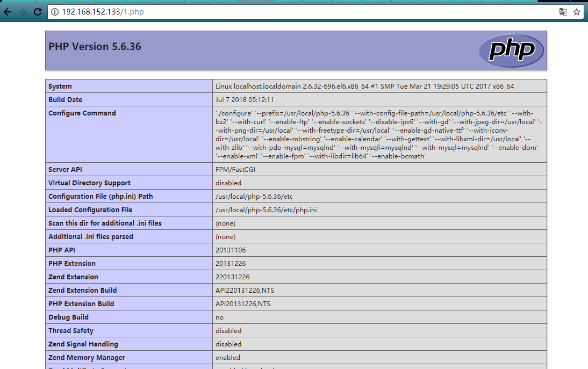Image resolution: width=588 pixels, height=369 pixels.
Task: Select the PHP Extension value 20131226
Action: (x=231, y=263)
